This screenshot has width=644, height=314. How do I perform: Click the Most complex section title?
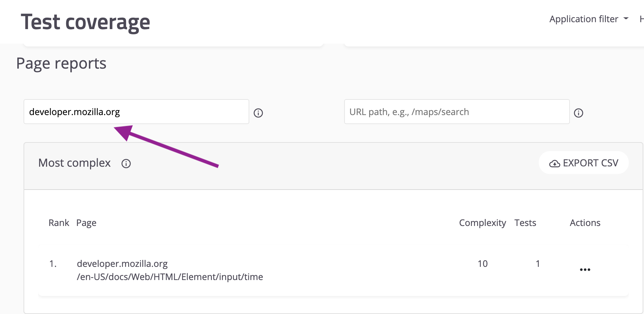pyautogui.click(x=74, y=163)
